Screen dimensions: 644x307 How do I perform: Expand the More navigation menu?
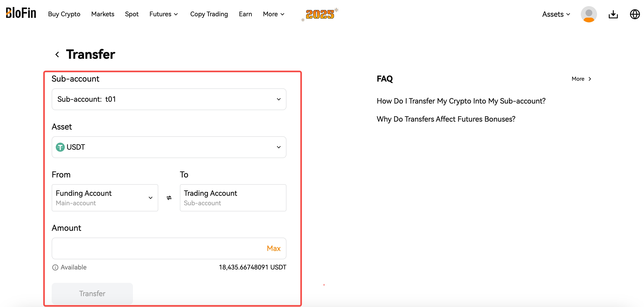point(274,14)
